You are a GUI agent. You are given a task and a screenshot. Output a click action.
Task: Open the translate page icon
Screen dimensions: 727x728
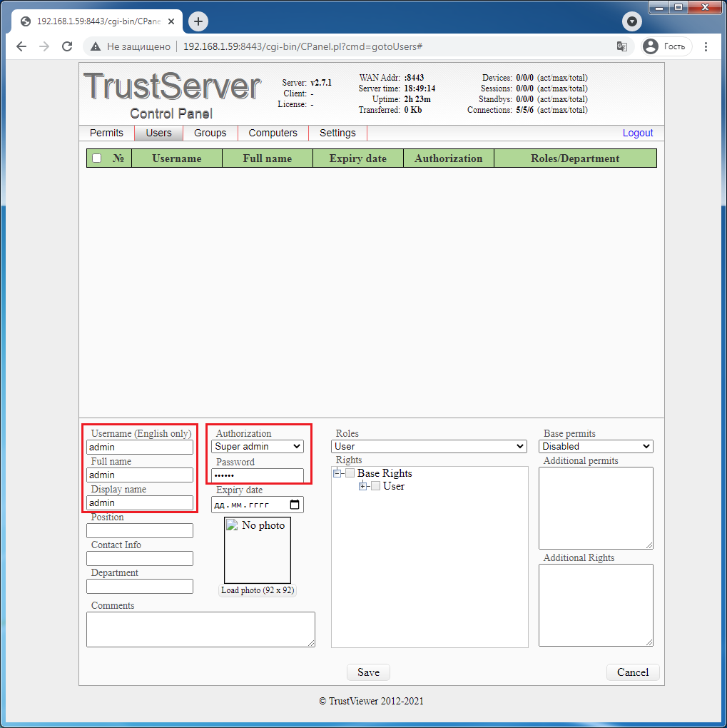click(621, 46)
